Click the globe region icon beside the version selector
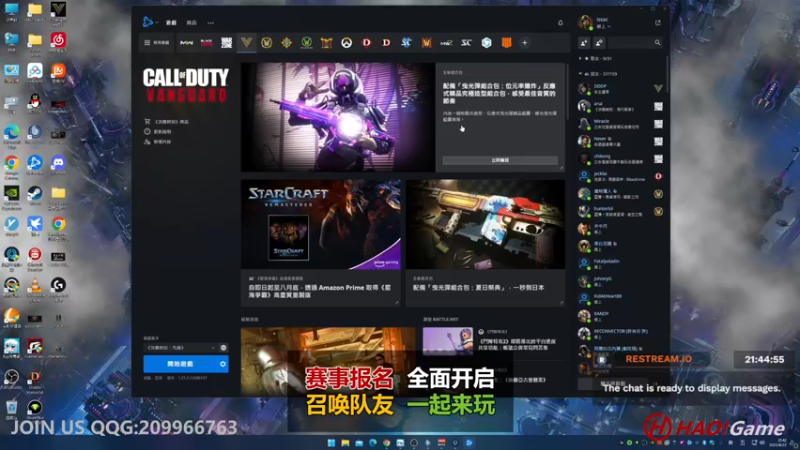Screen dimensions: 800x450 tap(223, 348)
